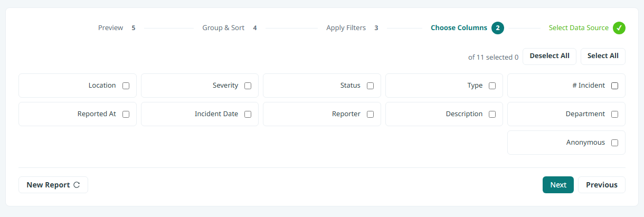This screenshot has height=217, width=644.
Task: Click the Location column label
Action: point(102,86)
